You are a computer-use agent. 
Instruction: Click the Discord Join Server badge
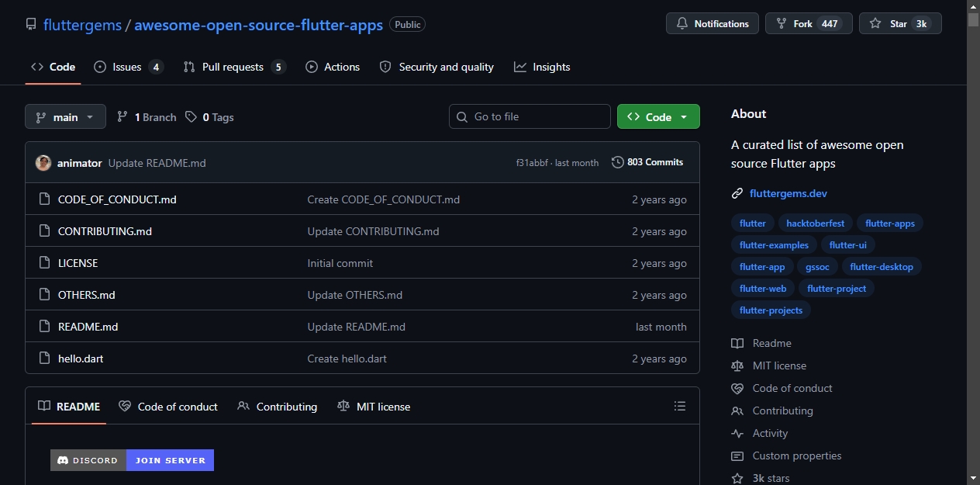coord(132,460)
